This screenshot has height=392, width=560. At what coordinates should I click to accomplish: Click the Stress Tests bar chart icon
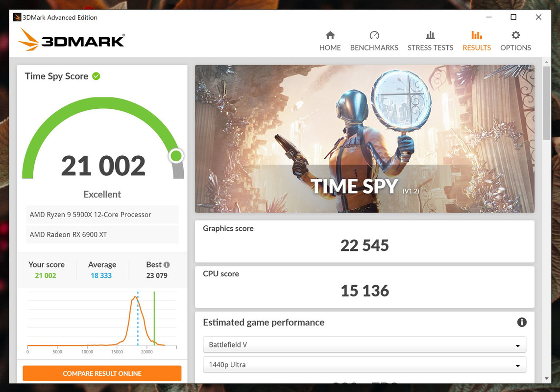coord(430,35)
